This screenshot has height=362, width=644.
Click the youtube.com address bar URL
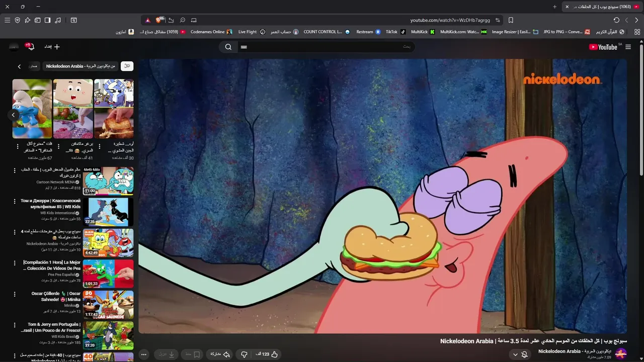coord(450,20)
